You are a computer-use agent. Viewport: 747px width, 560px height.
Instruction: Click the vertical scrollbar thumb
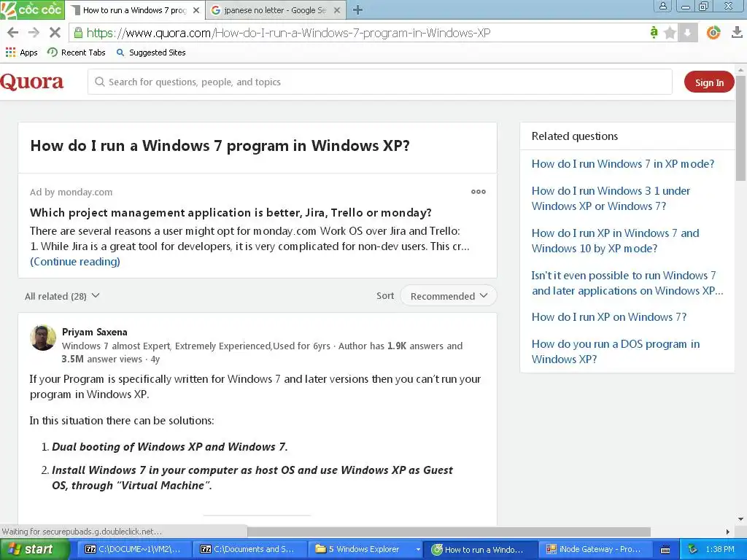(741, 127)
